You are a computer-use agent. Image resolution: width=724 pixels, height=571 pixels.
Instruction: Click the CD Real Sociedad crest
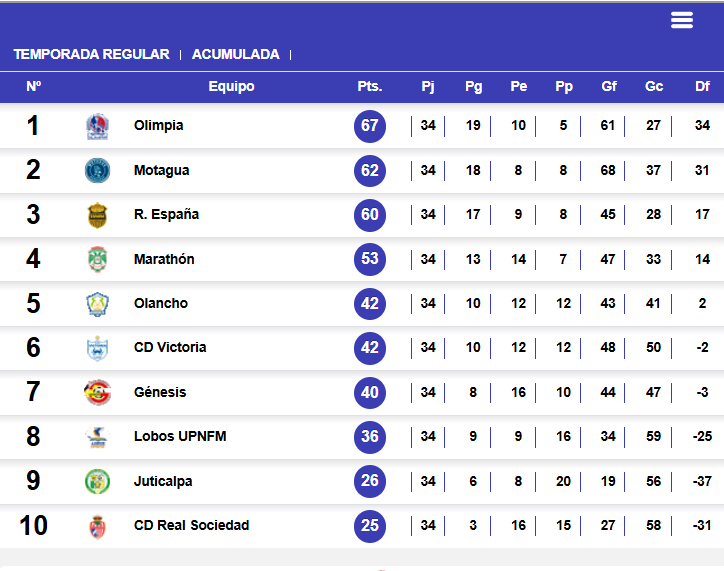click(97, 527)
